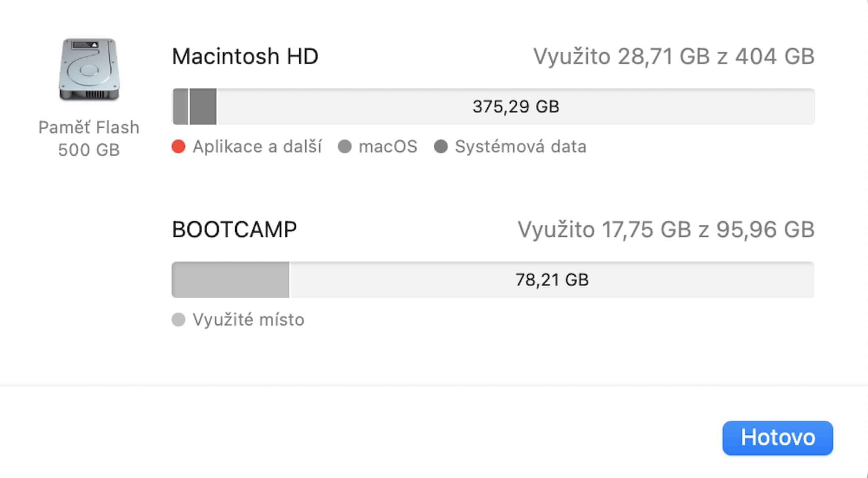Click the red Aplikace a další legend dot

click(179, 146)
